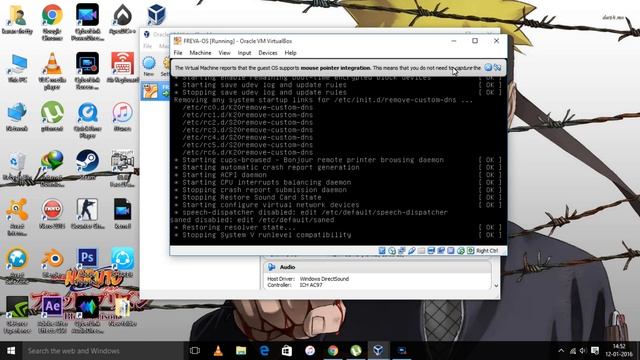Click the taskbar clock showing 14:52
The image size is (640, 360).
[619, 350]
